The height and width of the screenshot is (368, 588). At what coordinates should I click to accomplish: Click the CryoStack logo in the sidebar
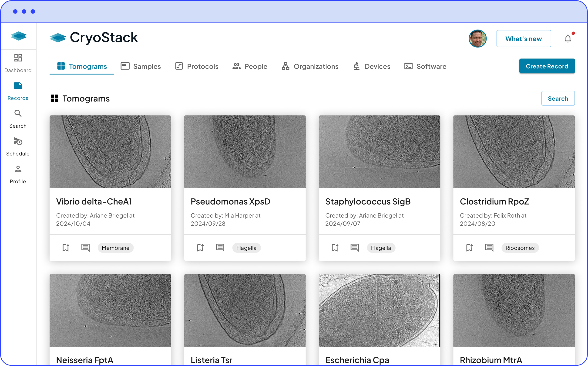click(x=18, y=36)
